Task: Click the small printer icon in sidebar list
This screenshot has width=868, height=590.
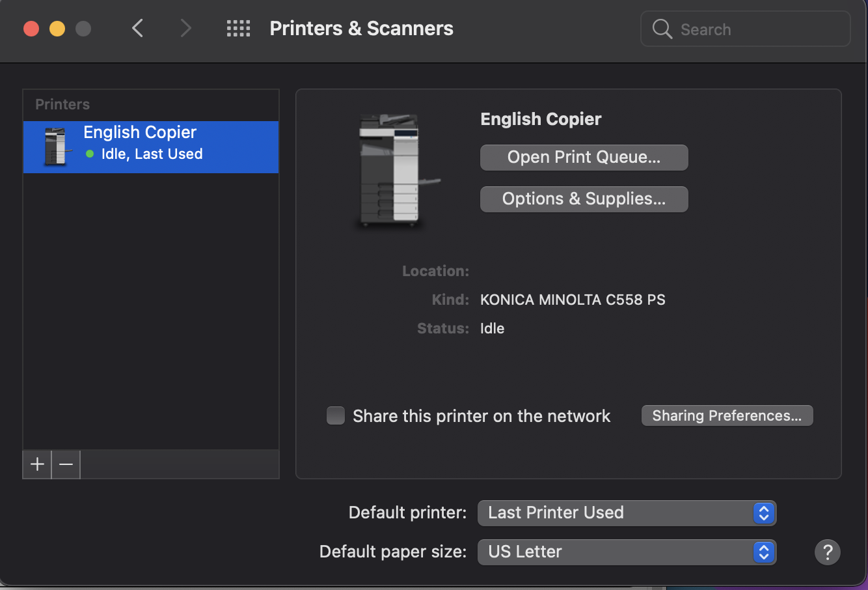Action: tap(56, 147)
